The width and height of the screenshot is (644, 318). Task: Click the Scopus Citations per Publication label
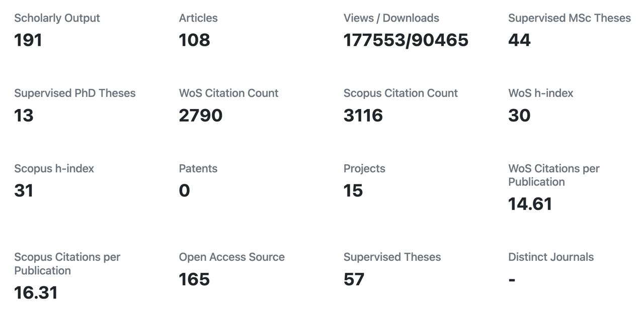pyautogui.click(x=67, y=264)
